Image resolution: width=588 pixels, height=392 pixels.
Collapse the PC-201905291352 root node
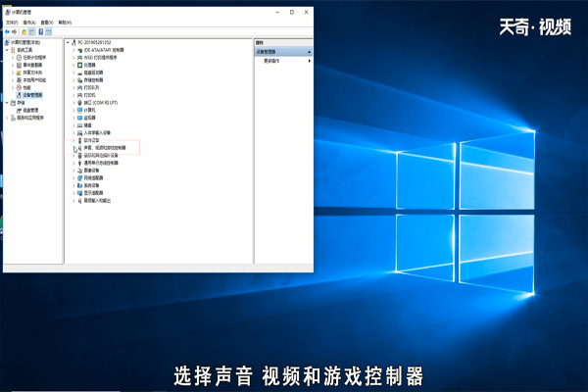coord(68,42)
